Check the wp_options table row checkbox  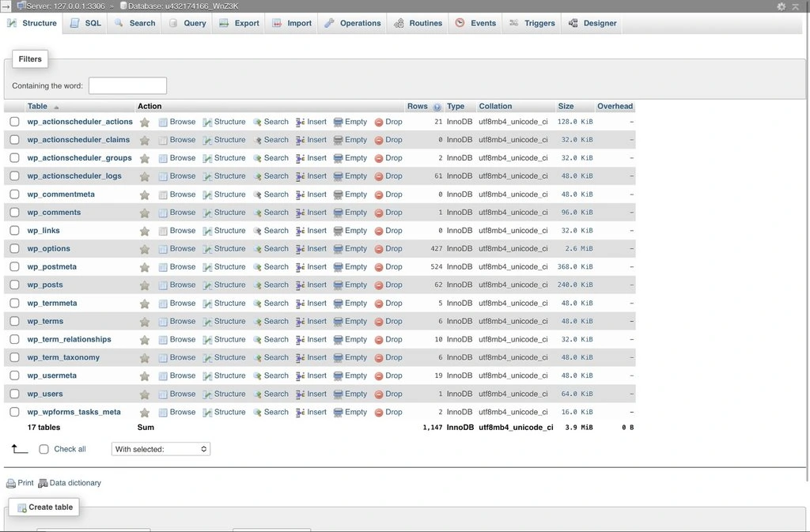[x=13, y=248]
